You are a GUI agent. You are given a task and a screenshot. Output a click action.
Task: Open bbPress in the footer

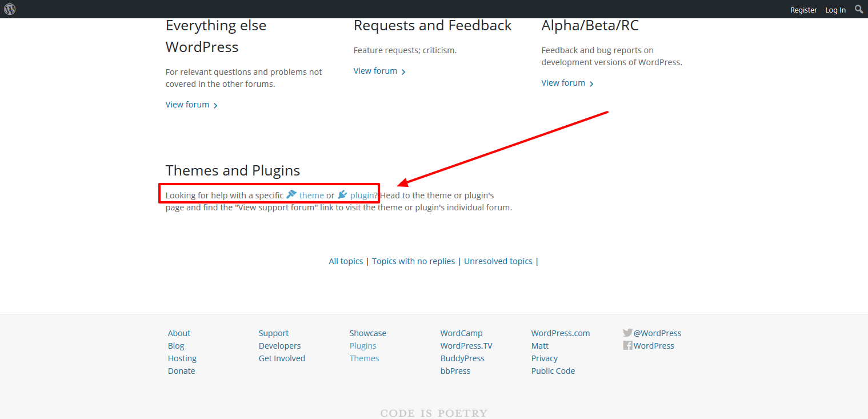coord(455,371)
